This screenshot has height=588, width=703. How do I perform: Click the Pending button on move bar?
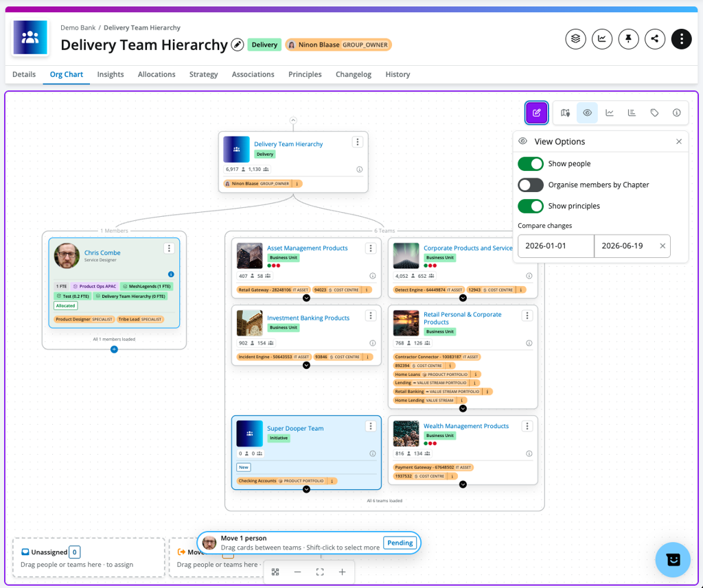[x=400, y=543]
